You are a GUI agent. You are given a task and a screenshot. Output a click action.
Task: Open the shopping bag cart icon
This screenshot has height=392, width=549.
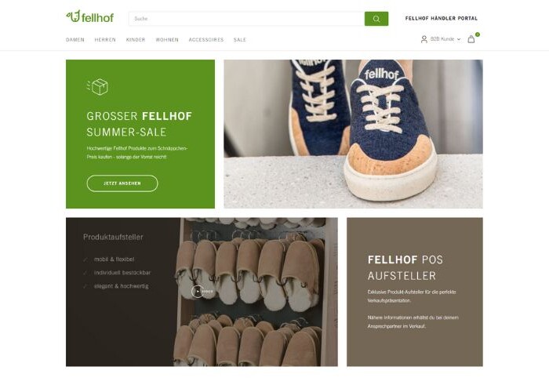click(x=471, y=39)
